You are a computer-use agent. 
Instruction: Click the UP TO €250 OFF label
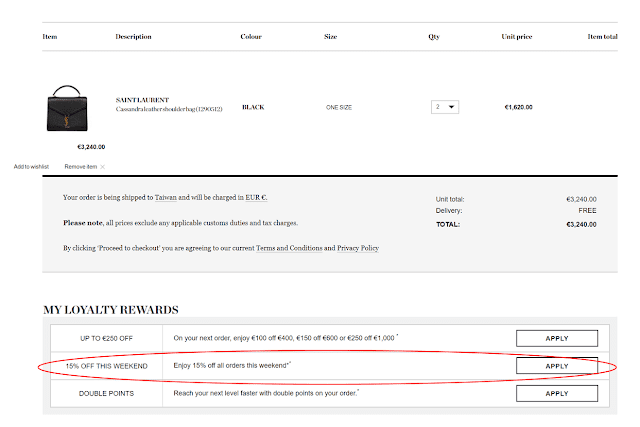pyautogui.click(x=107, y=338)
